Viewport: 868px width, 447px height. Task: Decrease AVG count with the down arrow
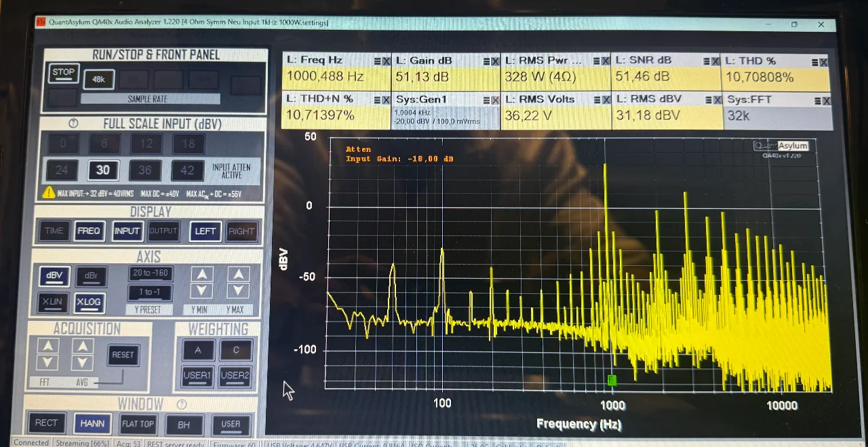click(x=83, y=363)
